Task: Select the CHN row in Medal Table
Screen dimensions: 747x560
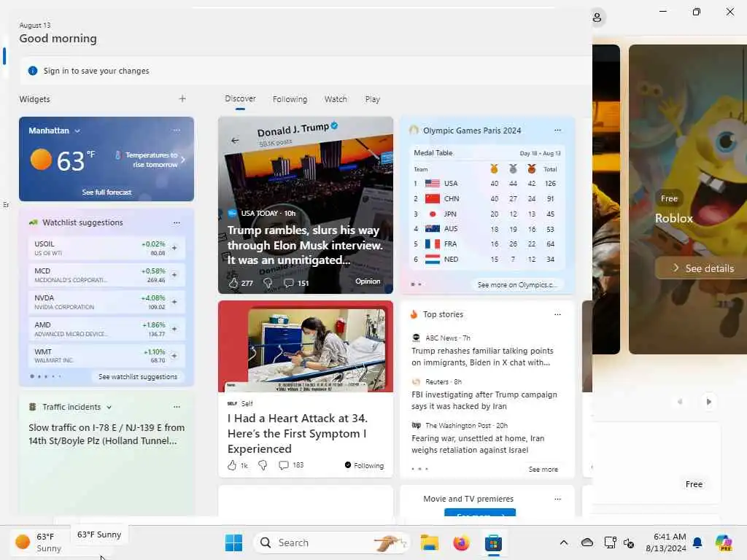Action: coord(487,198)
